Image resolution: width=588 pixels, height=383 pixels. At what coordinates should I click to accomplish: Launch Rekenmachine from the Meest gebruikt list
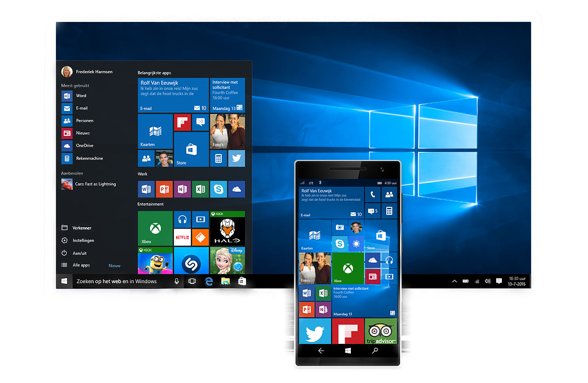(82, 158)
